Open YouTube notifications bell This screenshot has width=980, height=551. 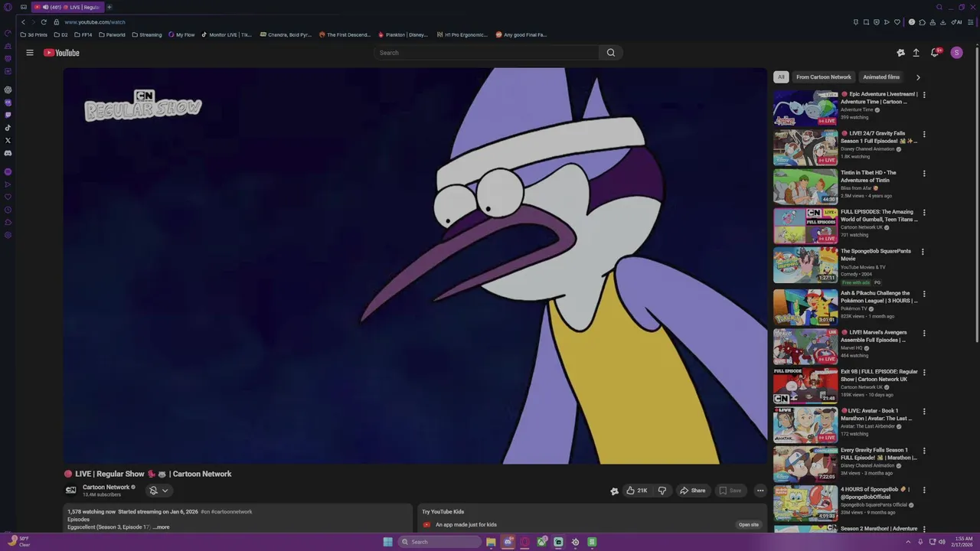(x=935, y=53)
